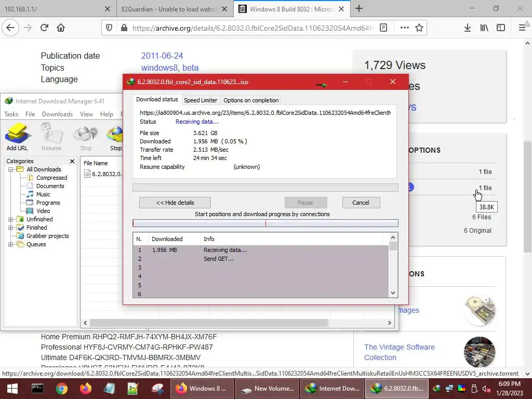Screen dimensions: 532x399
Task: Select connection row 1 Receiving data
Action: click(x=261, y=250)
